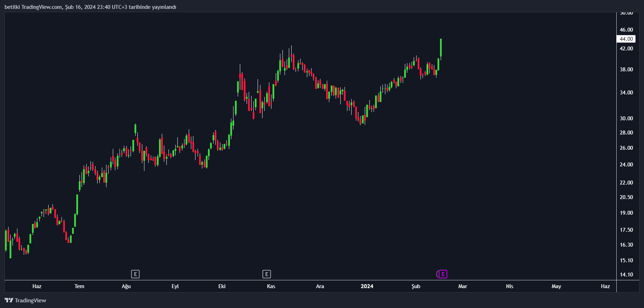Click the Eyl label on the time axis
644x308 pixels.
click(x=175, y=286)
